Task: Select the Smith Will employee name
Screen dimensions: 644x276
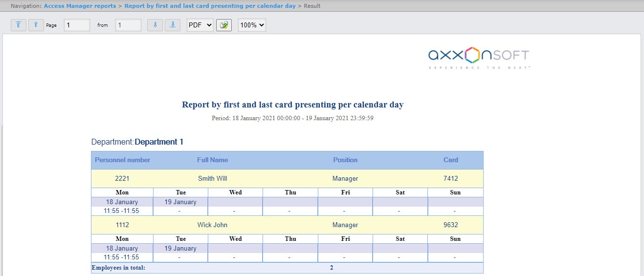Action: [x=212, y=178]
